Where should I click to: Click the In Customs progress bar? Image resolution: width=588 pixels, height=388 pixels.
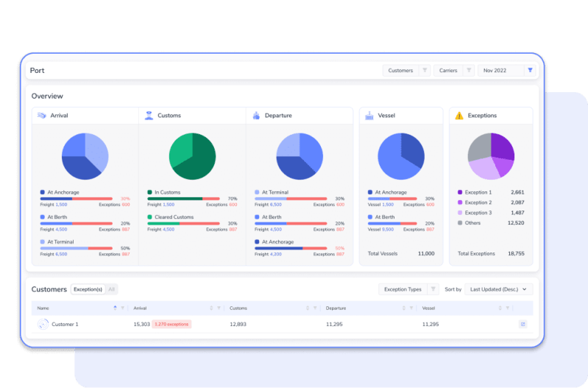click(x=183, y=199)
